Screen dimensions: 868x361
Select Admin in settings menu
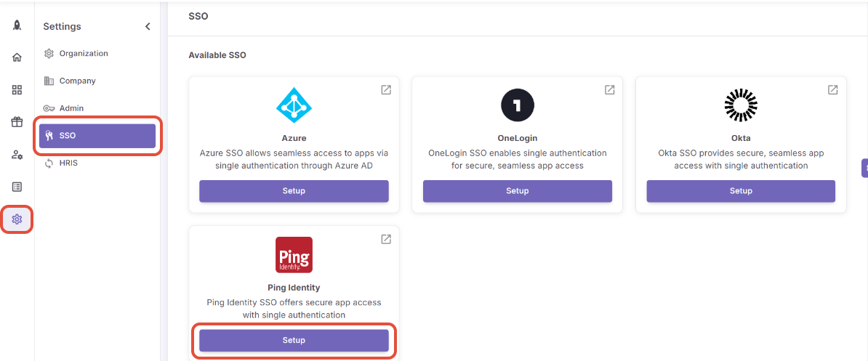click(x=71, y=108)
